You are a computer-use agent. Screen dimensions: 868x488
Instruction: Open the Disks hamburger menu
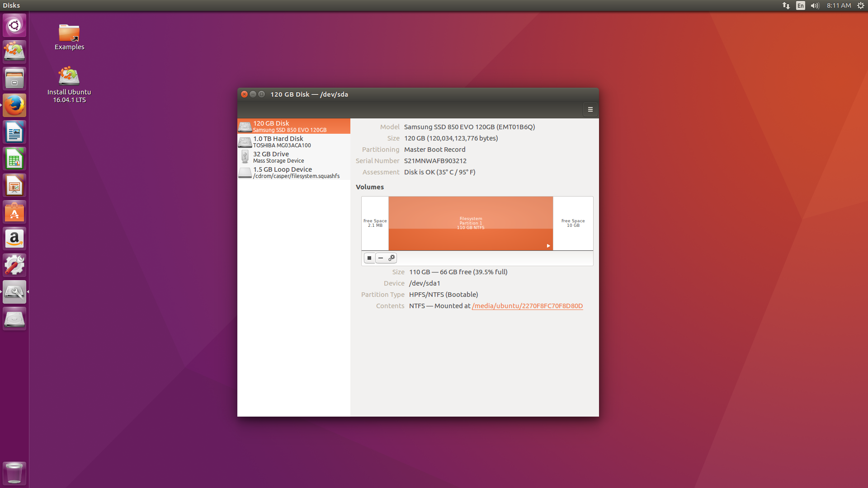point(590,109)
